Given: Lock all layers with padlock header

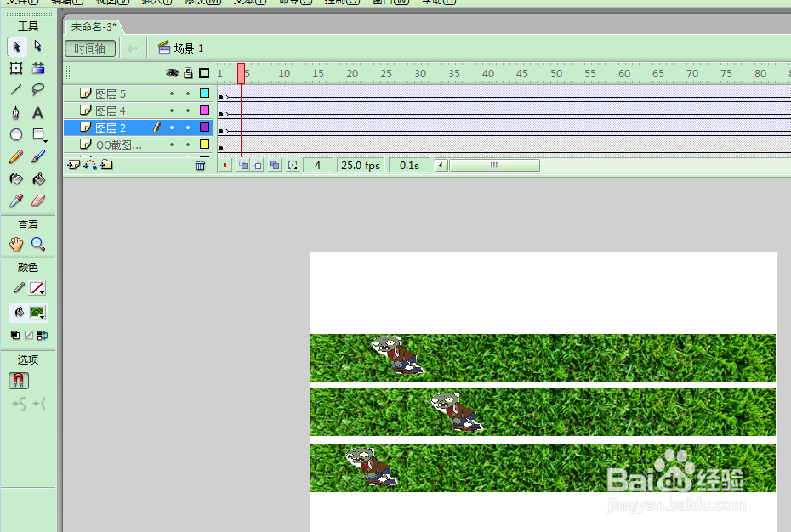Looking at the screenshot, I should pos(188,74).
